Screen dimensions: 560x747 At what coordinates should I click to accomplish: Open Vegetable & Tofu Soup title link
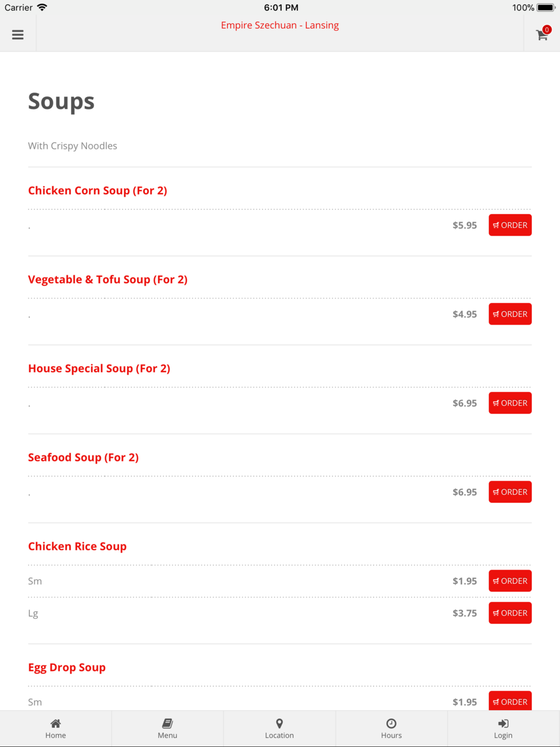tap(108, 279)
